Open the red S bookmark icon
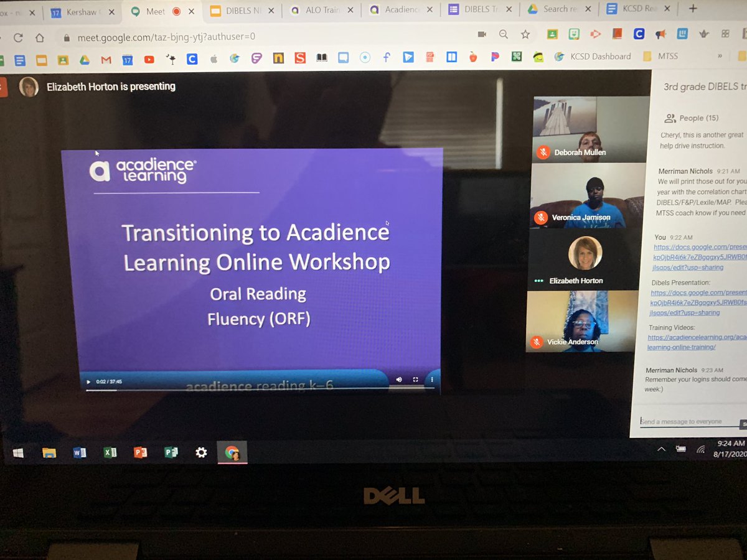Screen dimensions: 747x560 [x=300, y=58]
